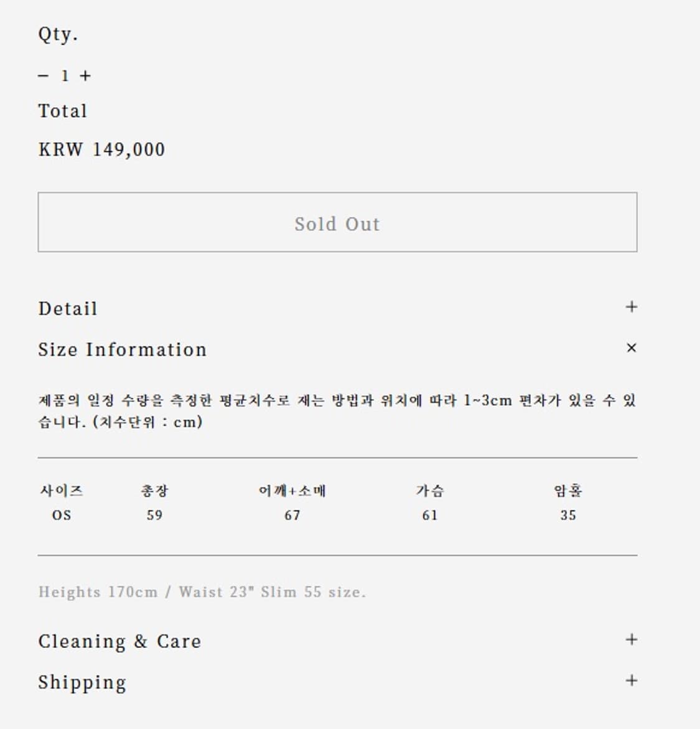Click the KRW 149,000 total price
Screen dimensions: 700x729
point(101,149)
